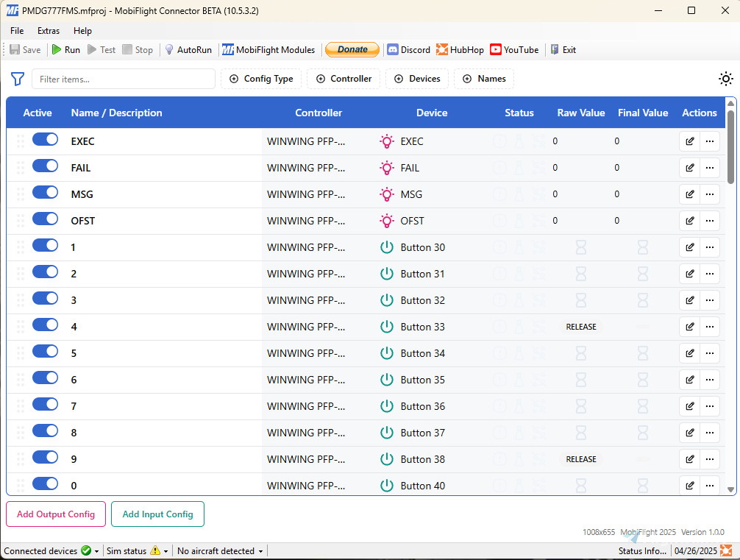Click the filter funnel icon

17,79
